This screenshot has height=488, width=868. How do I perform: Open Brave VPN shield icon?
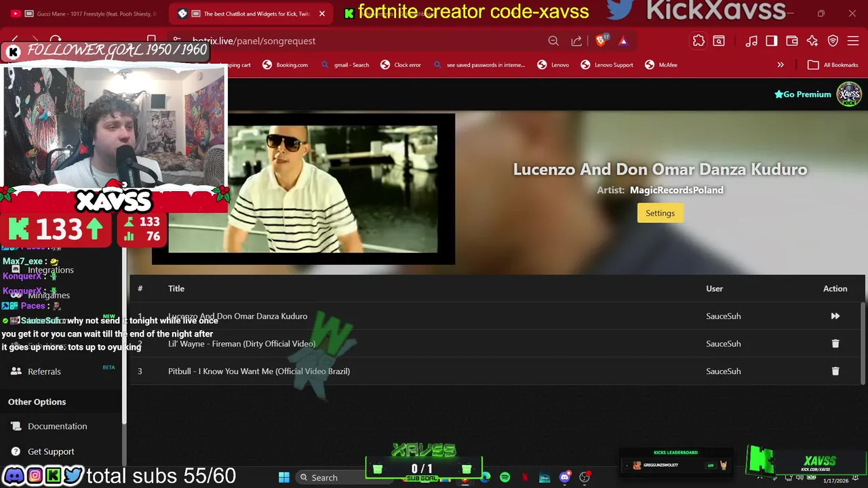pyautogui.click(x=833, y=41)
